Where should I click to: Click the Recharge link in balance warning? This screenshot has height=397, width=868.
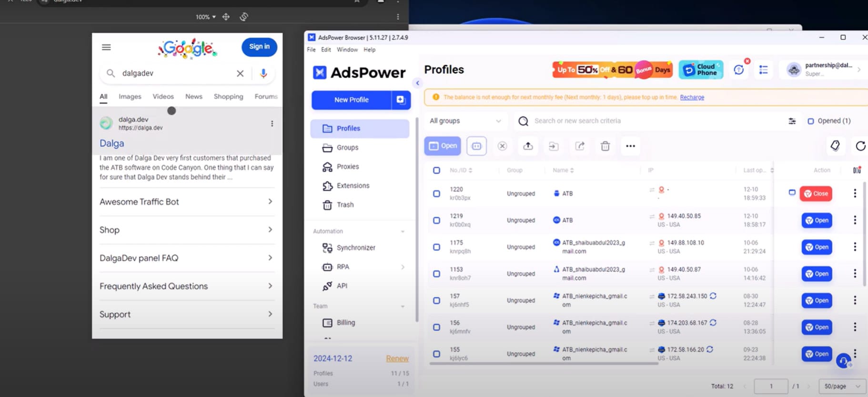coord(692,97)
